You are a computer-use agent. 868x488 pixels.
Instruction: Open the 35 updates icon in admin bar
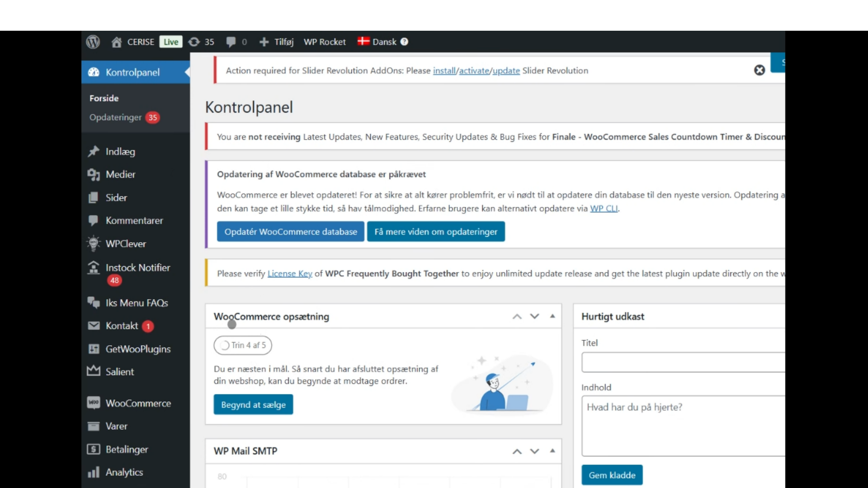click(194, 42)
